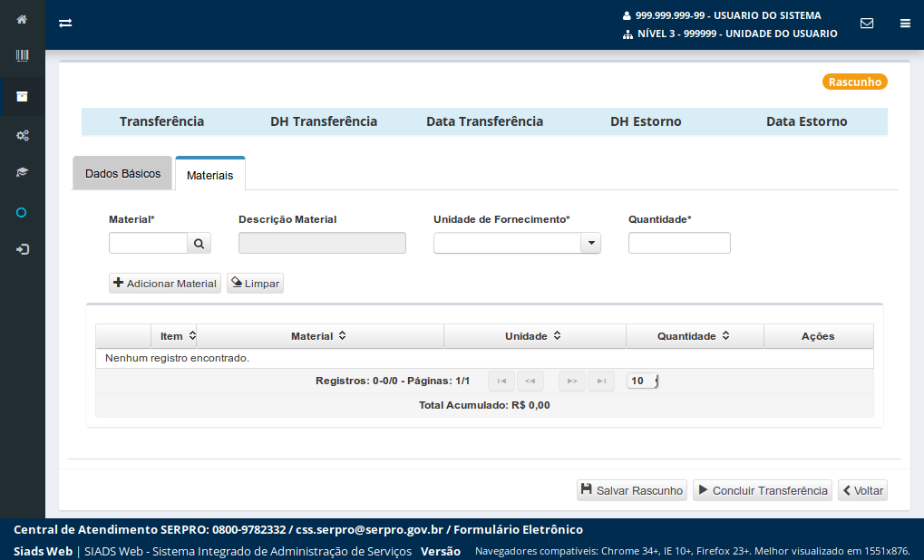The height and width of the screenshot is (560, 924).
Task: Open the barcode icon in sidebar
Action: click(22, 56)
